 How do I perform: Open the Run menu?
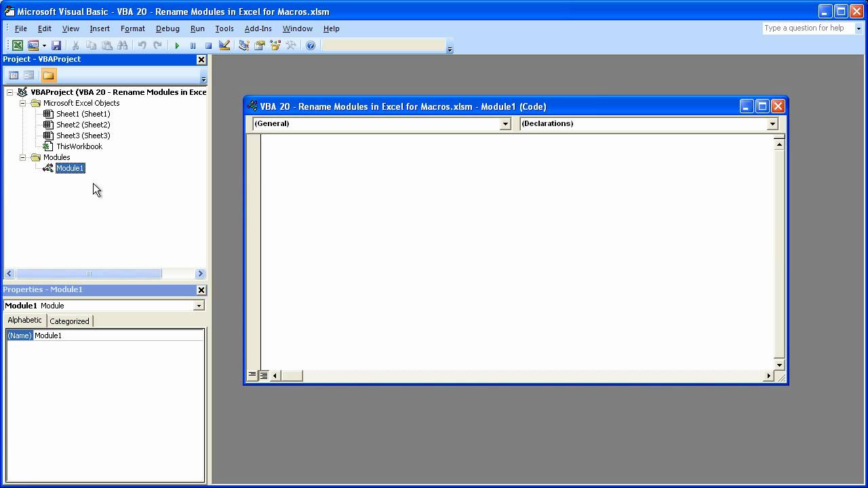[197, 28]
